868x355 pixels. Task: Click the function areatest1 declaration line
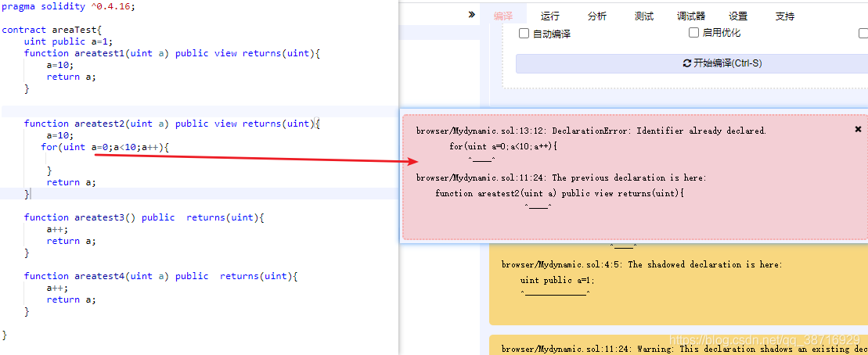coord(172,53)
